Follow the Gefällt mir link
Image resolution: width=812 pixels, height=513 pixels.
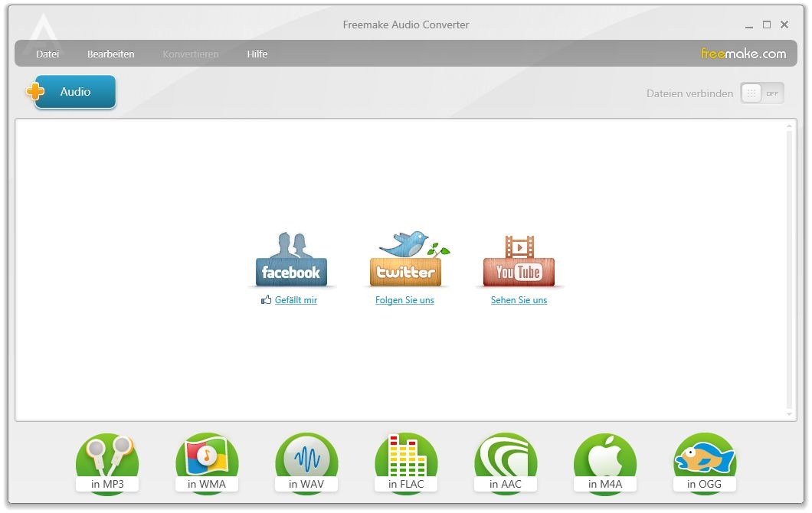coord(296,300)
